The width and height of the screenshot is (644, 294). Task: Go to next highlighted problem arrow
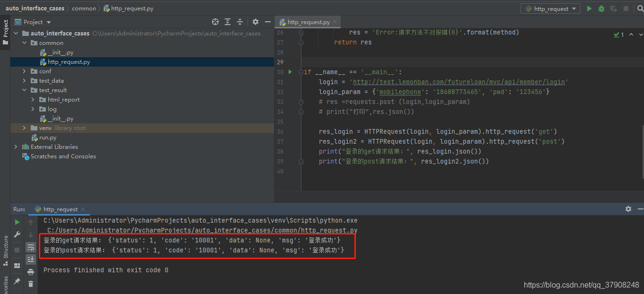[x=641, y=35]
